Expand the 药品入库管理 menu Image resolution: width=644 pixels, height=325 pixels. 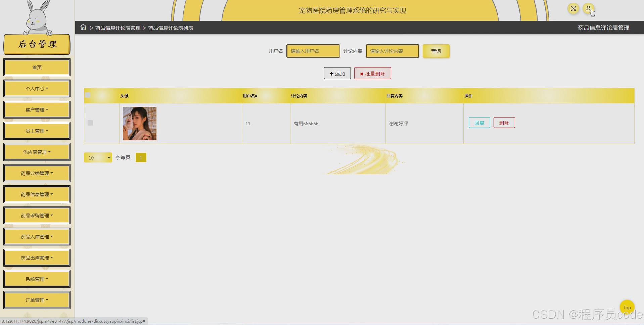point(37,237)
